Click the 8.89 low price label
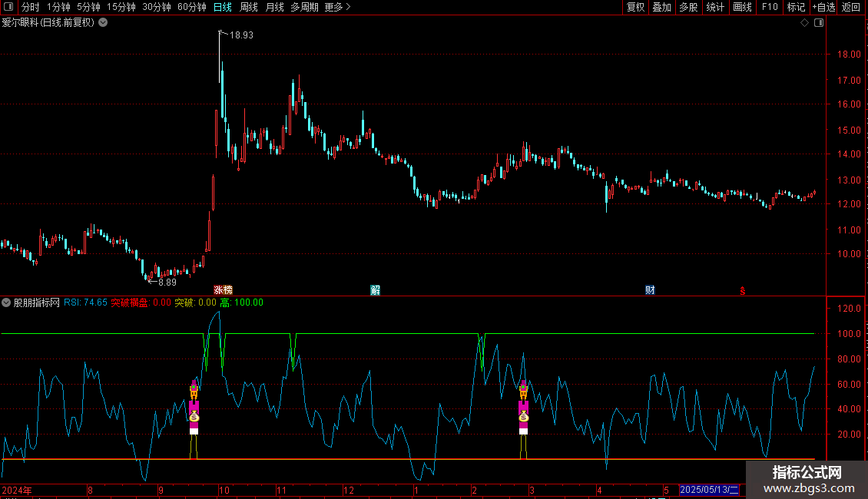Screen dimensions: 868x499 click(x=167, y=283)
